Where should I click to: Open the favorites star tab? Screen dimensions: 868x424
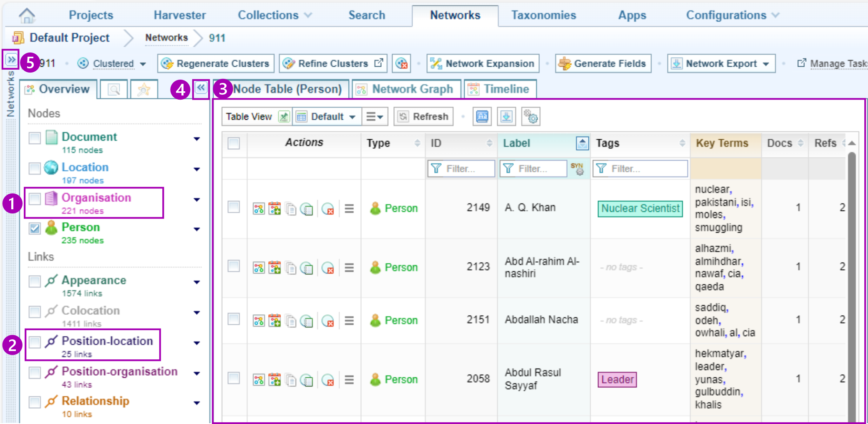tap(144, 89)
